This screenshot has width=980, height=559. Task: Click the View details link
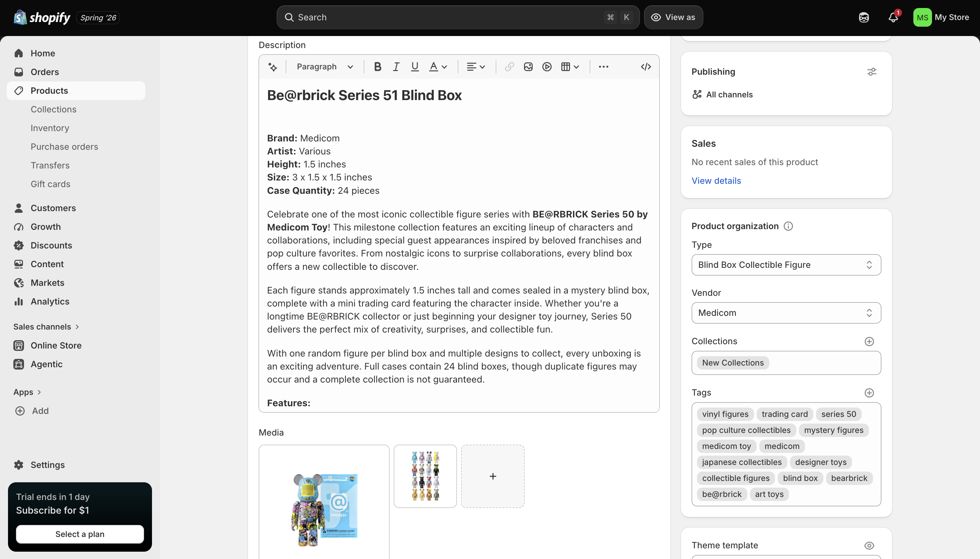click(x=716, y=181)
